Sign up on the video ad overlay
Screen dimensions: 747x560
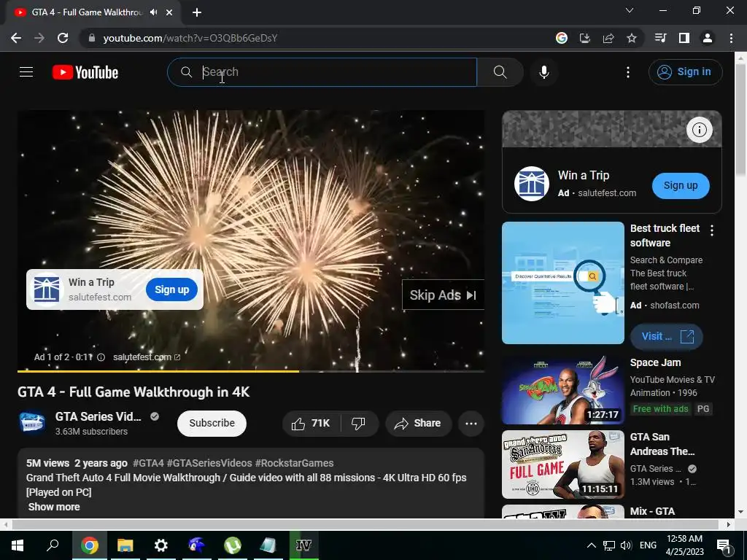click(x=171, y=289)
